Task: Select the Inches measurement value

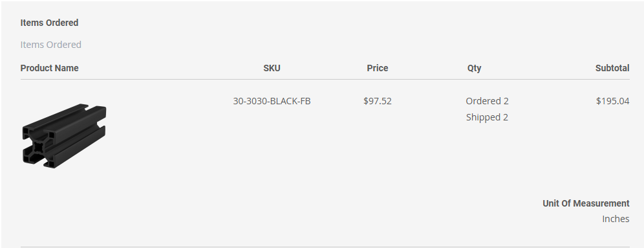Action: tap(616, 219)
